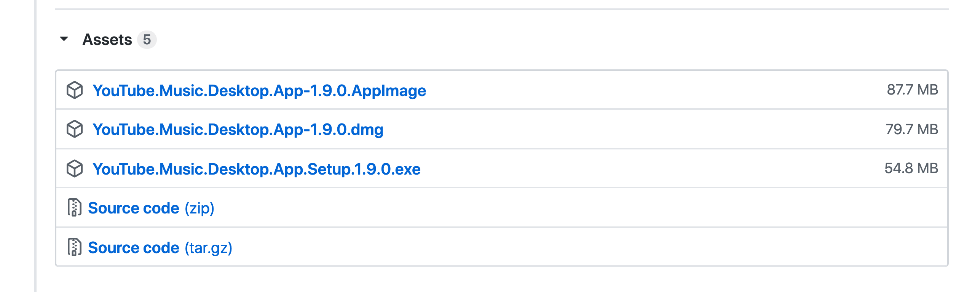This screenshot has width=980, height=292.
Task: Click empty area of Source code zip row
Action: (571, 208)
